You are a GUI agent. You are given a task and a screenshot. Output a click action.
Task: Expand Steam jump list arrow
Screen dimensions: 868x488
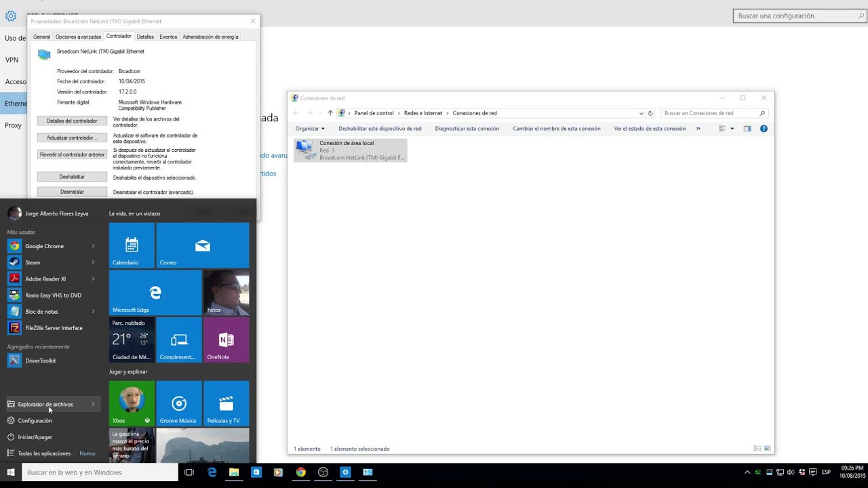[x=94, y=262]
